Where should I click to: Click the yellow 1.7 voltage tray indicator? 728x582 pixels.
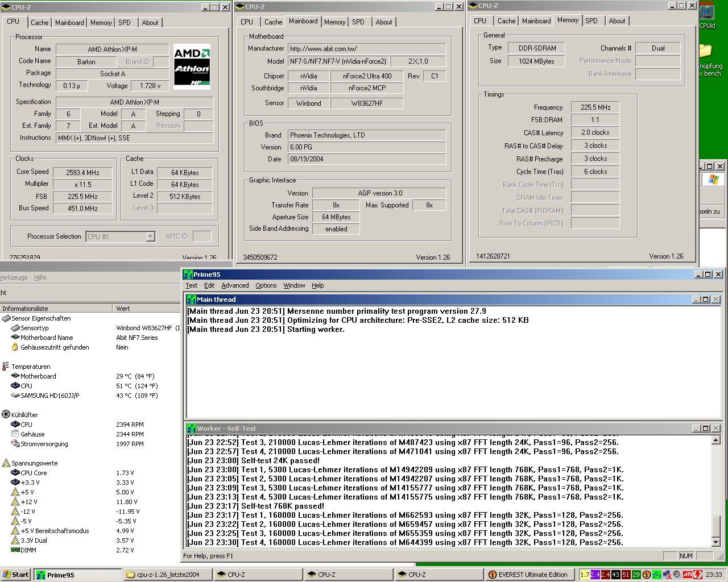585,575
